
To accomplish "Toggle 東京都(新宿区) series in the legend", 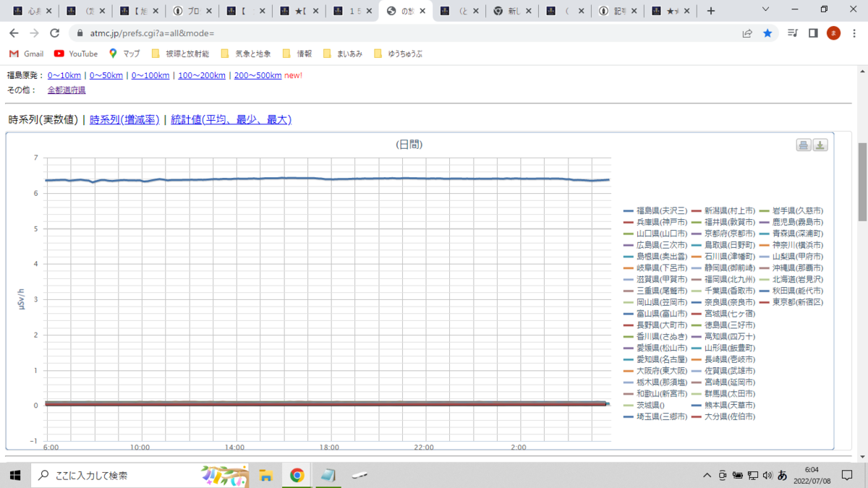I will [x=791, y=301].
